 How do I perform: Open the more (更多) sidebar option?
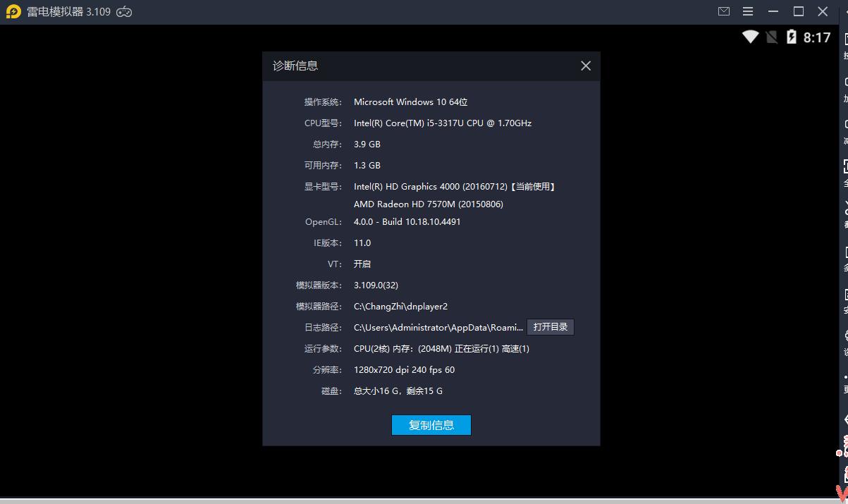(x=845, y=379)
